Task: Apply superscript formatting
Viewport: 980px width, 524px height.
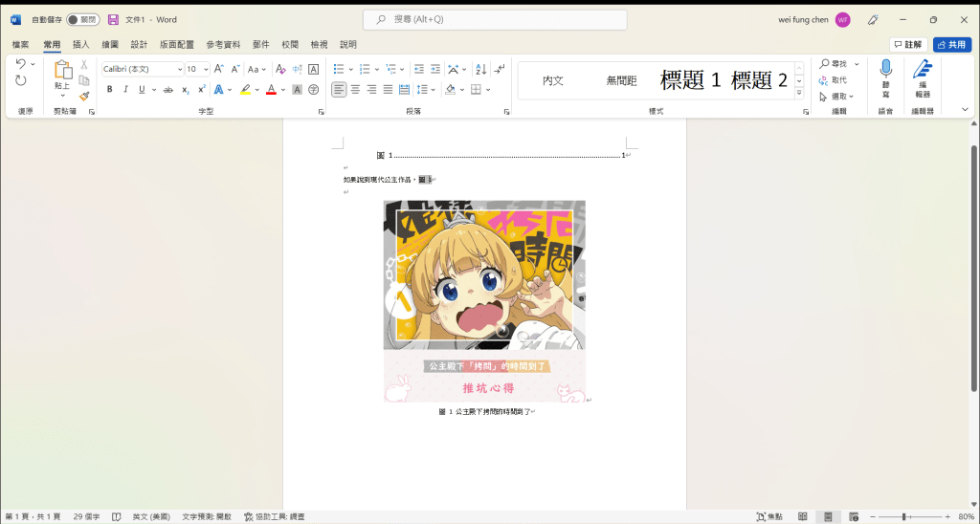Action: coord(202,90)
